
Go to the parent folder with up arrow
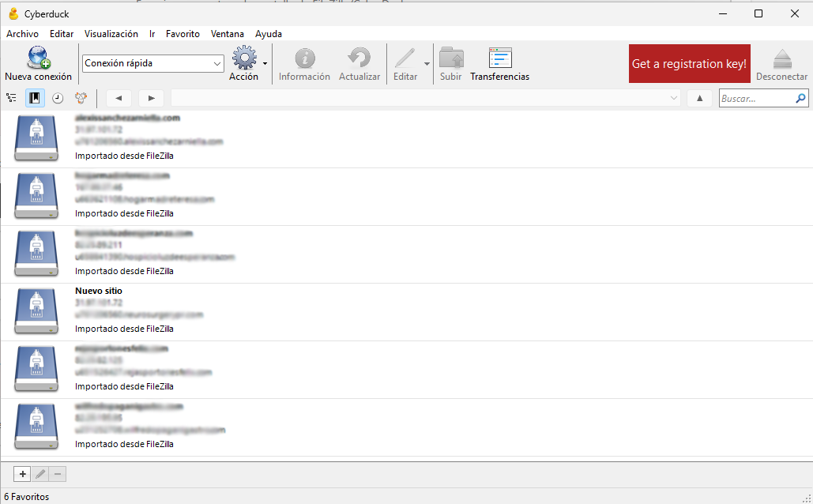(x=699, y=98)
